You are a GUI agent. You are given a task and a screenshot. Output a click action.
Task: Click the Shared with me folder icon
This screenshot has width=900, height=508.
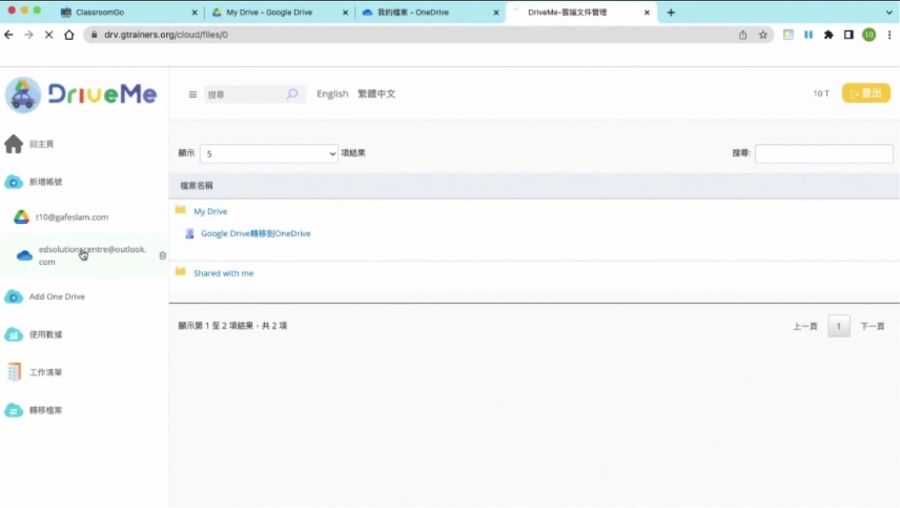(181, 272)
